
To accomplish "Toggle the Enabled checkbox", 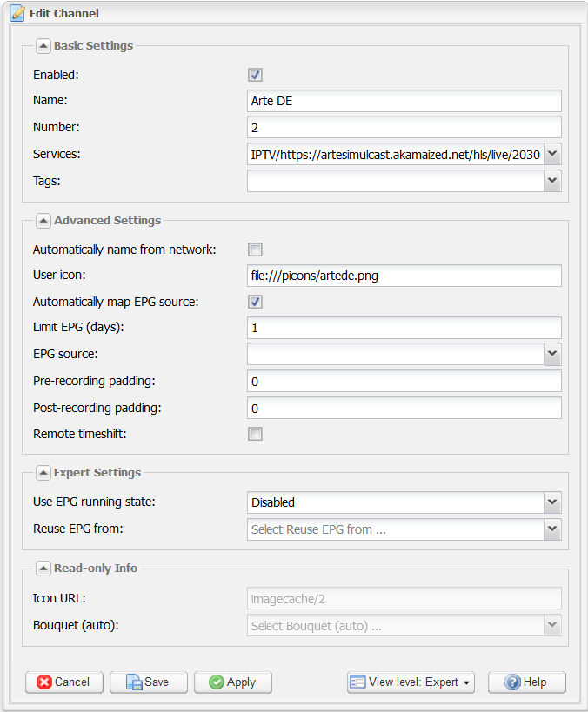I will point(255,75).
